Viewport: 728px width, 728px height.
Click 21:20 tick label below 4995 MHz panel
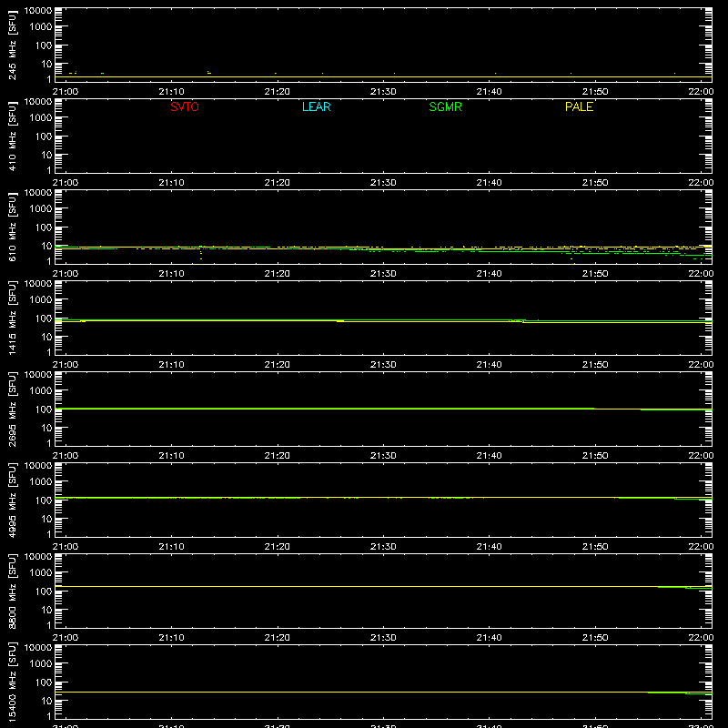pyautogui.click(x=278, y=547)
